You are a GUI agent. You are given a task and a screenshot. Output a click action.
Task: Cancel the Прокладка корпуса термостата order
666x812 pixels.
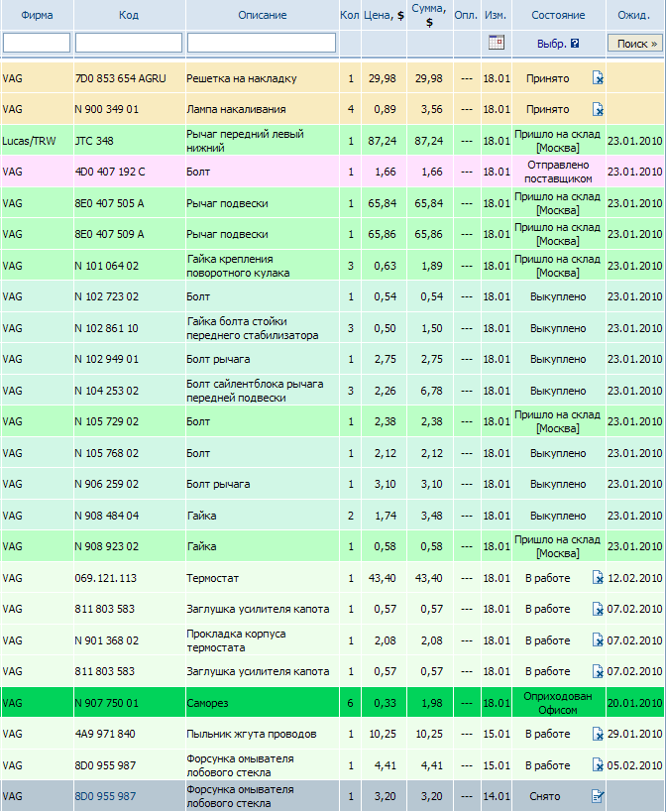[x=598, y=640]
